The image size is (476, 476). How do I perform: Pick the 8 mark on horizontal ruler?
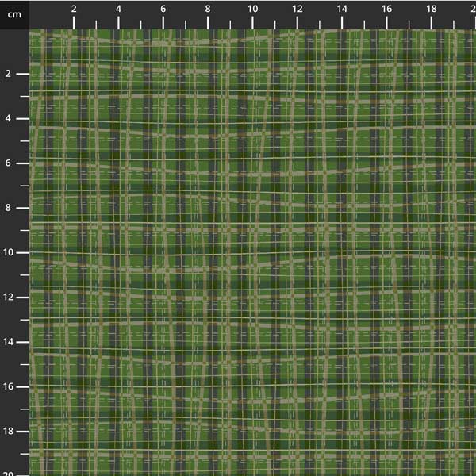[x=208, y=10]
